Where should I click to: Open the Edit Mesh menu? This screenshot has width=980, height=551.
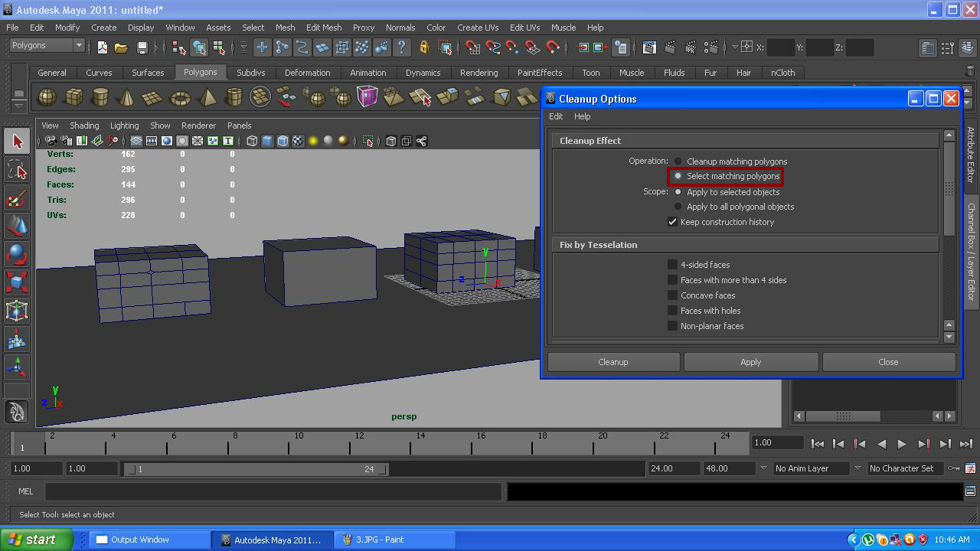coord(324,28)
